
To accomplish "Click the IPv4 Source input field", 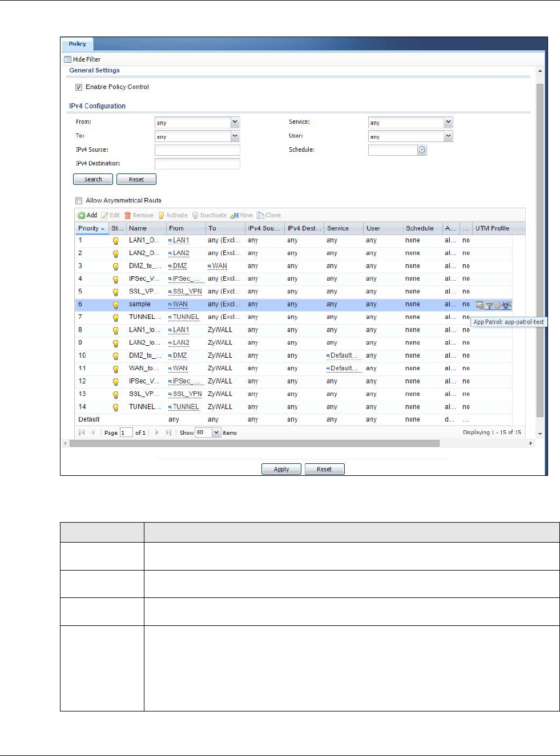I will click(197, 150).
